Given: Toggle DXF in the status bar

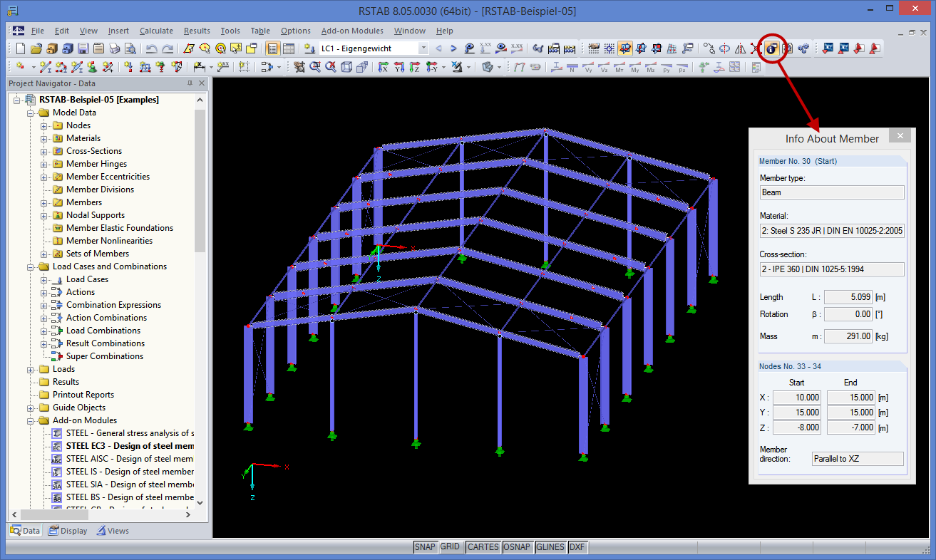Looking at the screenshot, I should (x=577, y=547).
